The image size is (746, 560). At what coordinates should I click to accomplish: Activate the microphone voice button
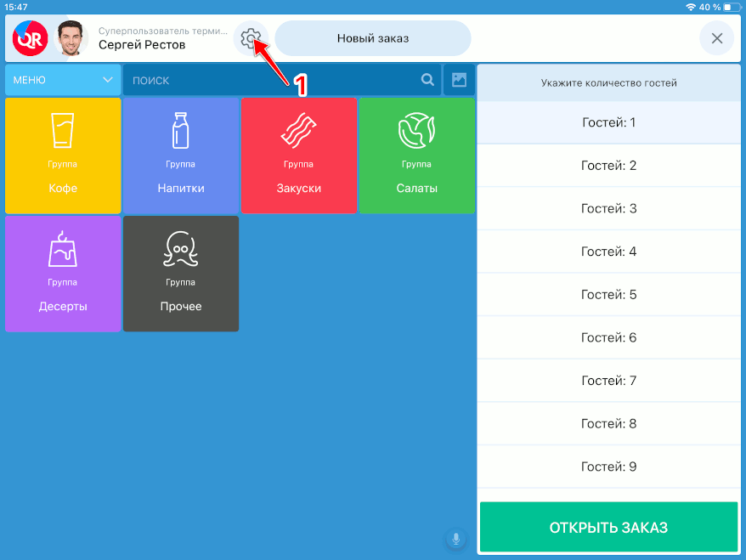(455, 539)
